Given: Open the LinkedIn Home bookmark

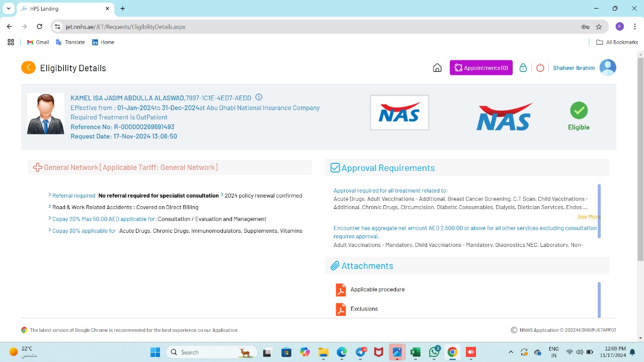Looking at the screenshot, I should click(x=103, y=42).
